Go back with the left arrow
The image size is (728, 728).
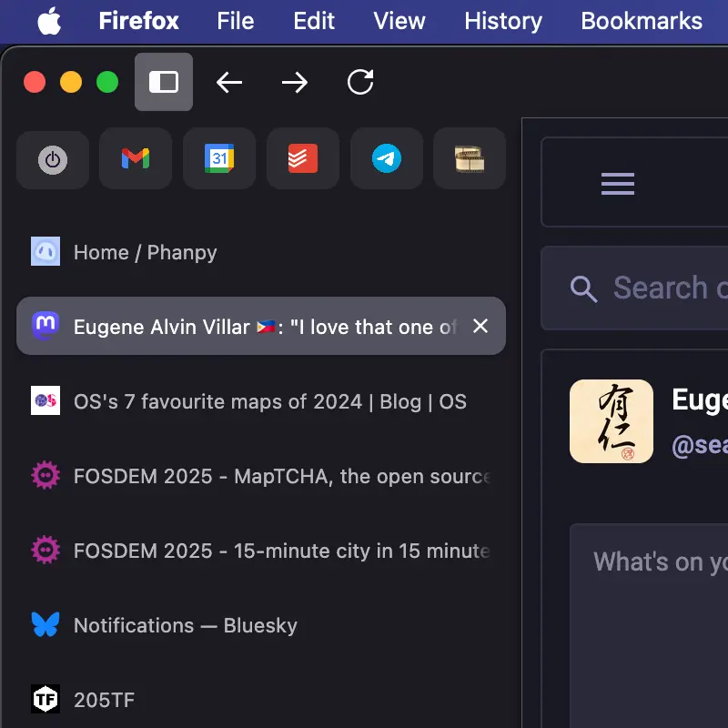(229, 83)
